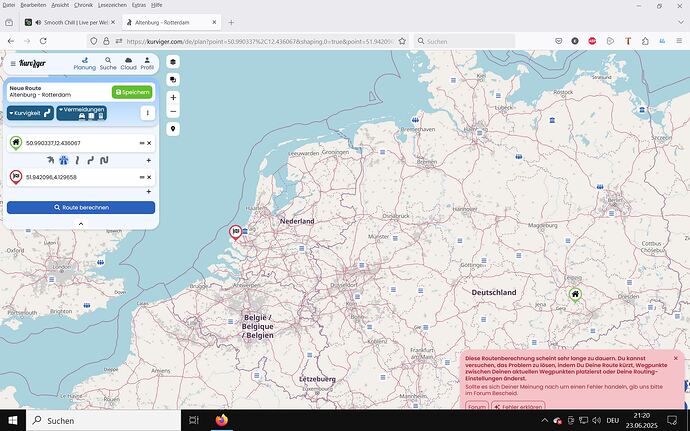Bookmark this page with the star icon
Viewport: 690px width, 431px height.
tap(402, 41)
